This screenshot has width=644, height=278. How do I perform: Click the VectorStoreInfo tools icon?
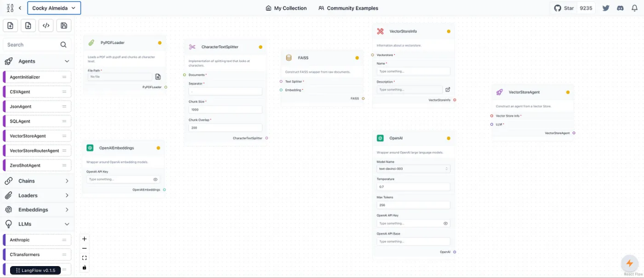click(380, 31)
